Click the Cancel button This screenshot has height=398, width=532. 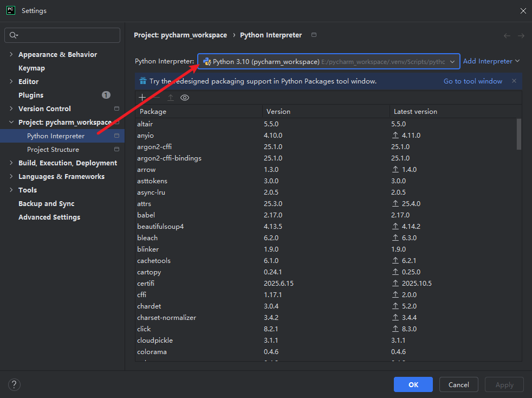click(459, 385)
